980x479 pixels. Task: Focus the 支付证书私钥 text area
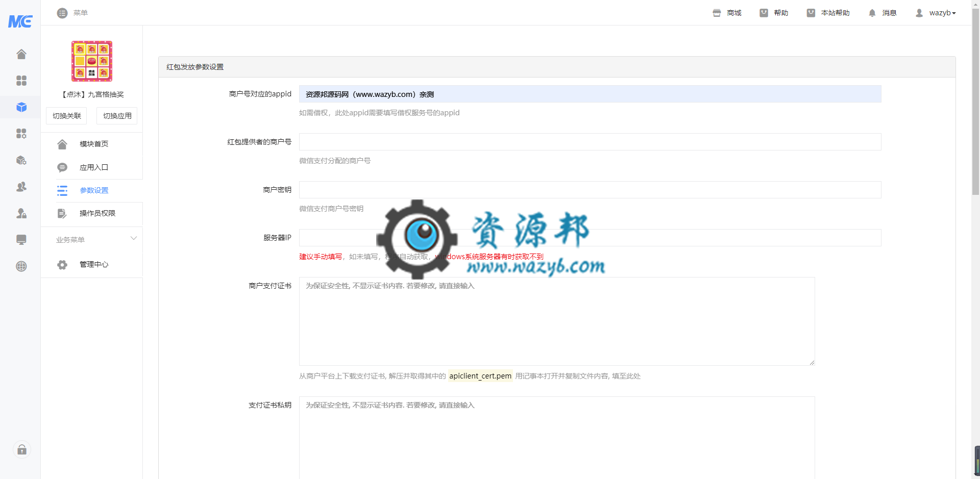557,438
